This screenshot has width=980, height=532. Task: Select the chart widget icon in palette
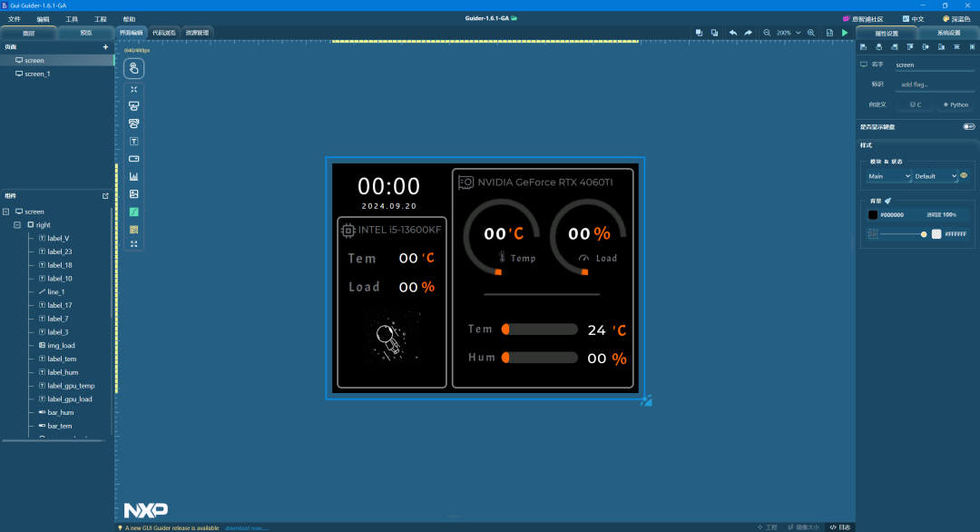pyautogui.click(x=134, y=176)
